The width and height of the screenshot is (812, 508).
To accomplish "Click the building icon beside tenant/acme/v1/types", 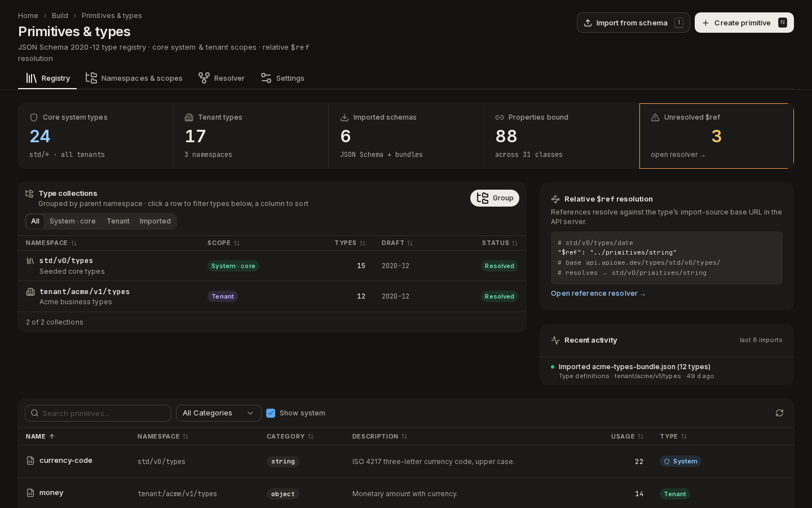I will pyautogui.click(x=30, y=292).
